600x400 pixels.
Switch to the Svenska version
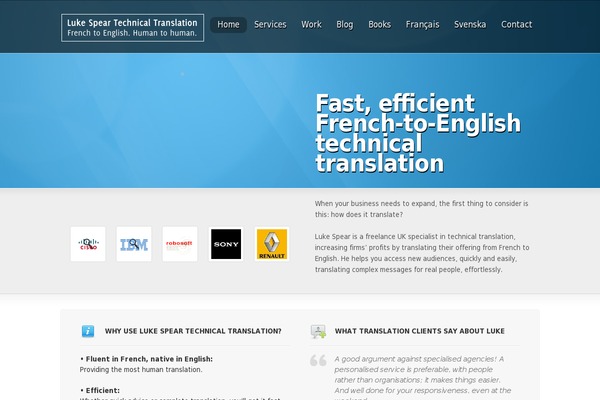click(x=470, y=24)
